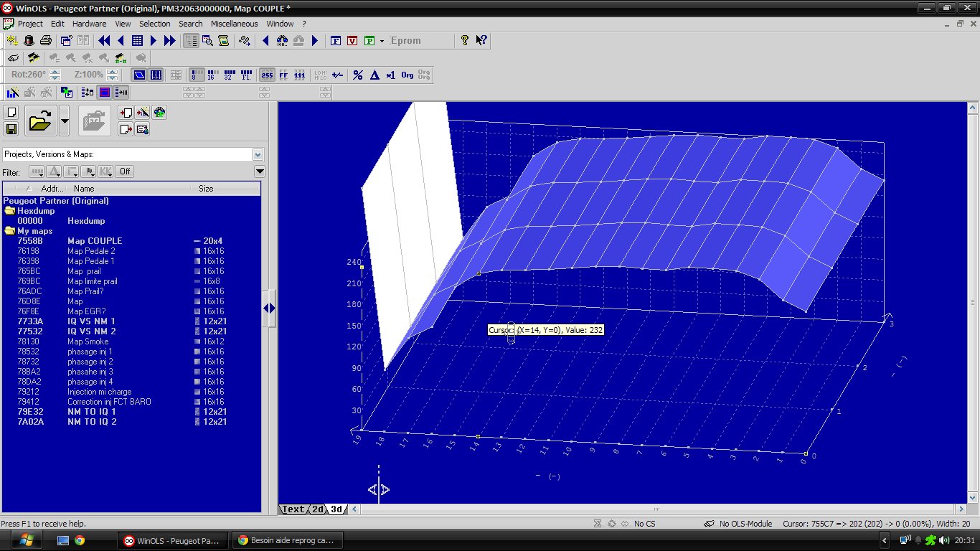Expand filter options arrow at right

click(260, 171)
